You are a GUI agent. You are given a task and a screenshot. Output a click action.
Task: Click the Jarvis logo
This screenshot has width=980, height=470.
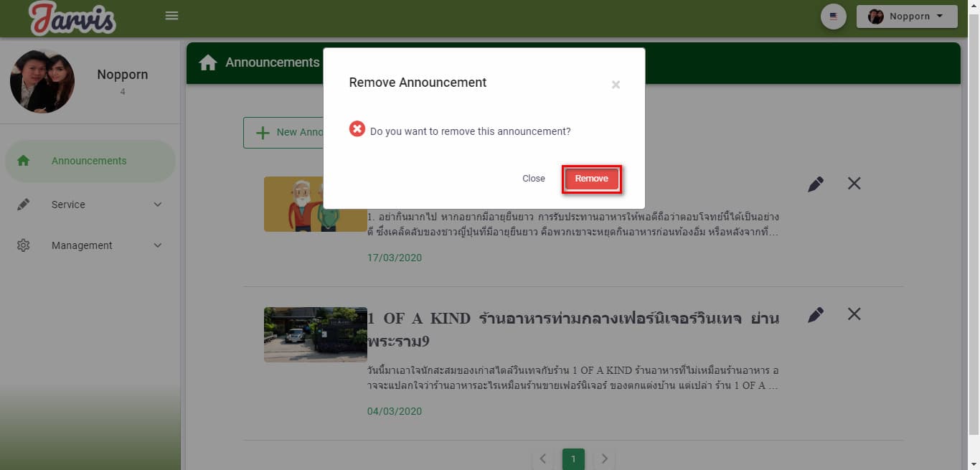click(x=72, y=19)
